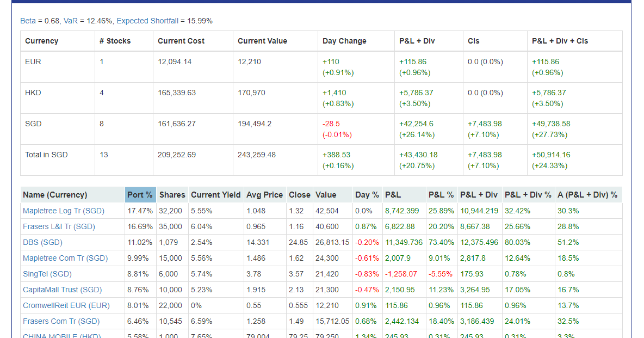Open the DBS stock page
The image size is (644, 338).
tap(40, 242)
